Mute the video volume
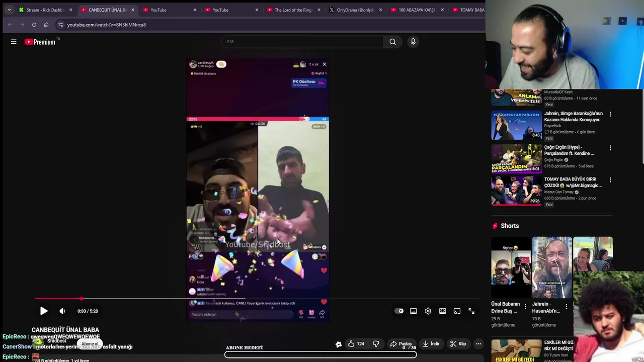 (62, 311)
